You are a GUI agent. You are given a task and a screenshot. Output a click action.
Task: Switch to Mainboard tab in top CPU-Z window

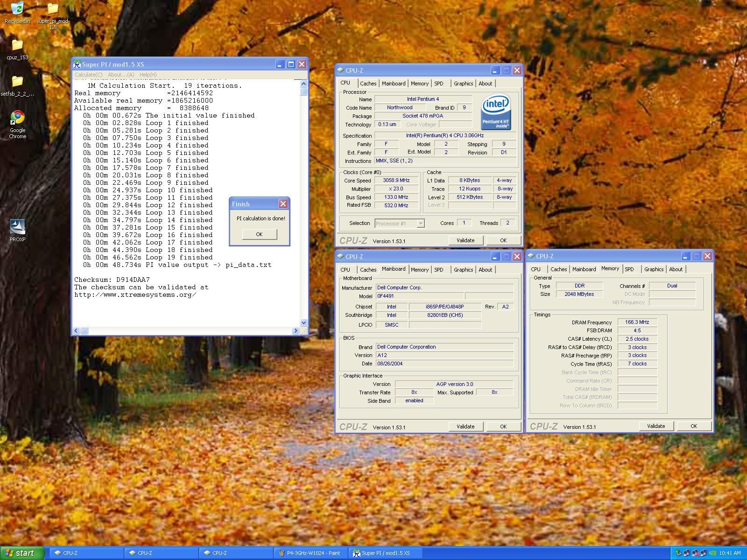(x=394, y=84)
